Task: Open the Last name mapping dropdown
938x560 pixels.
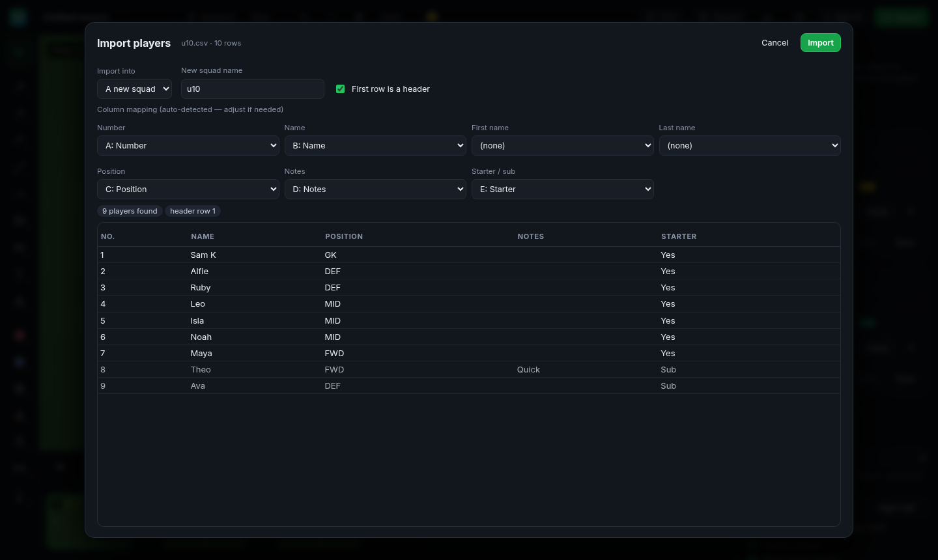Action: 750,146
